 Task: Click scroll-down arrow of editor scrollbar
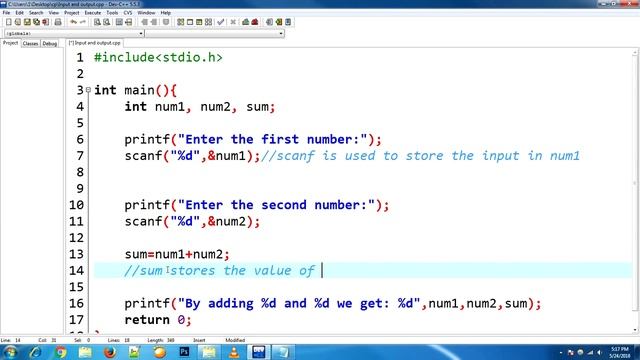pos(635,330)
